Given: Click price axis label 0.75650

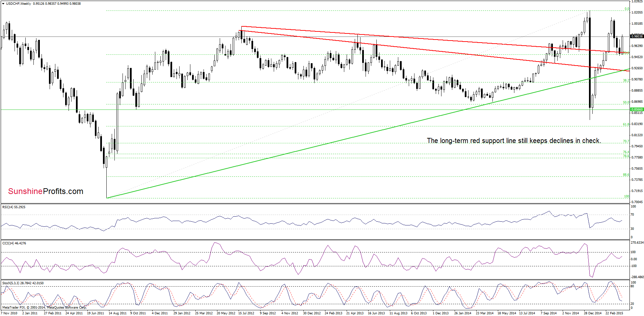Looking at the screenshot, I should pos(637,169).
